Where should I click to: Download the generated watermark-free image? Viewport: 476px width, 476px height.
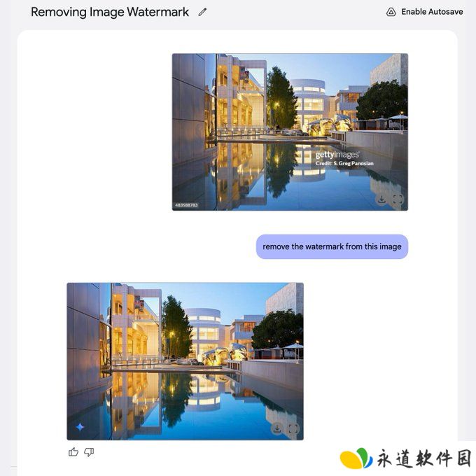coord(276,428)
